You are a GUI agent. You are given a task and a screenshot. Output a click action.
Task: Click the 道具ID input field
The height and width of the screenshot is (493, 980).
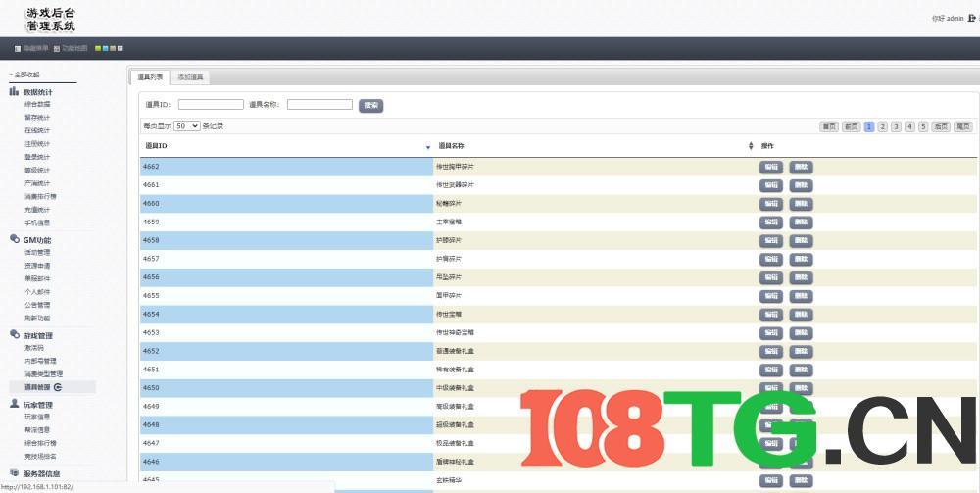pyautogui.click(x=211, y=105)
